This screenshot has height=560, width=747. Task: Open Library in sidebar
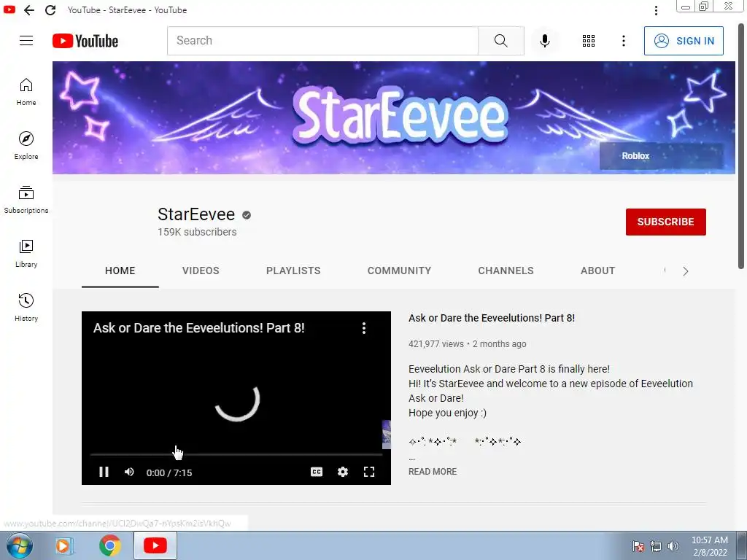[x=26, y=254]
